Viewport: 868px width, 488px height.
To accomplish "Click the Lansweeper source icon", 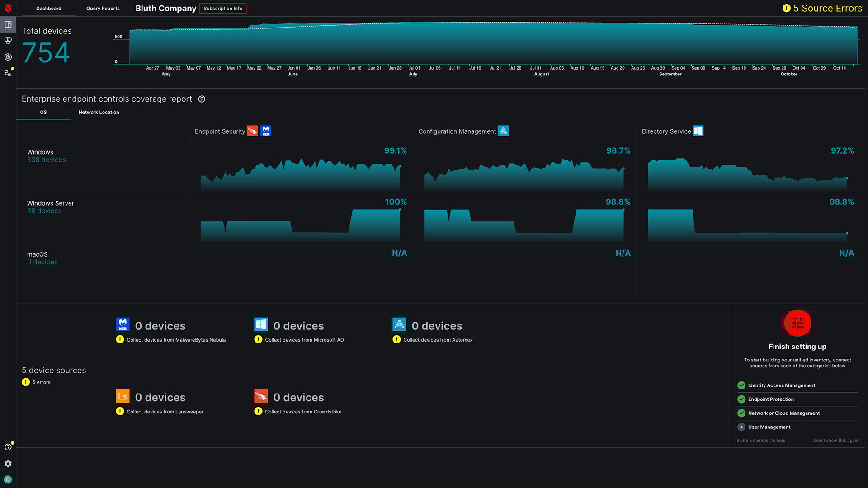I will pyautogui.click(x=123, y=396).
